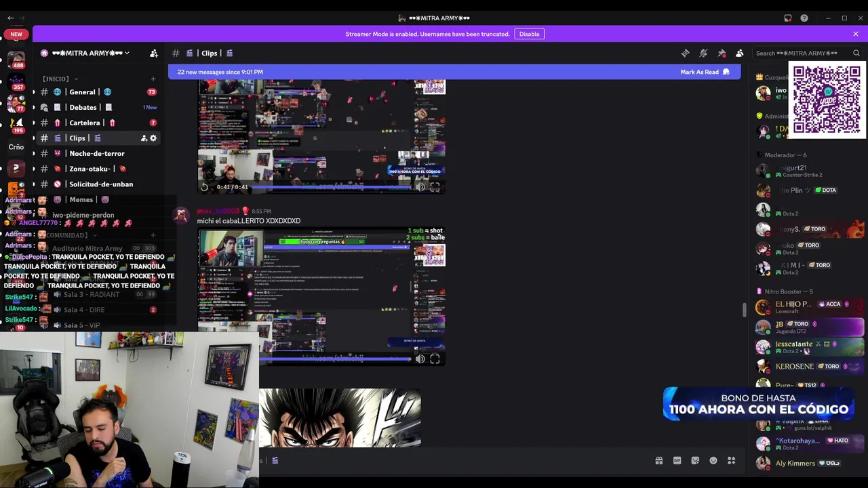Replay the first clip at 0:41

(x=205, y=187)
